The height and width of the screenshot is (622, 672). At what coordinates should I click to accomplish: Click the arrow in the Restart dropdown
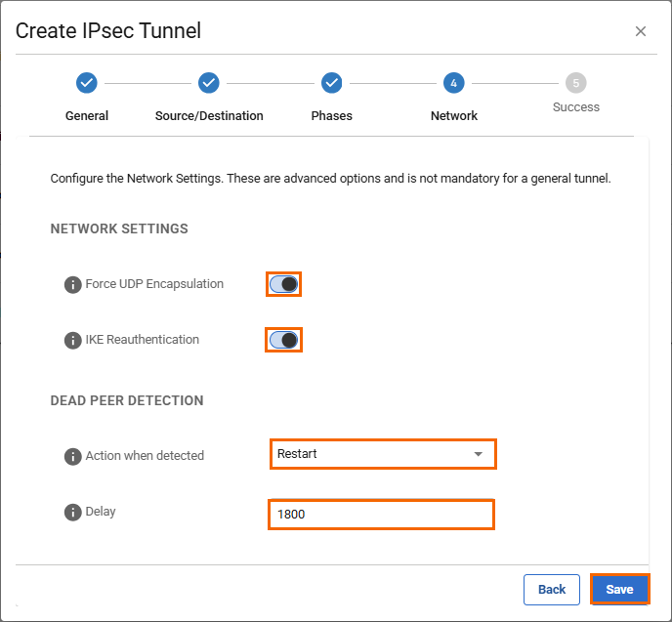coord(478,455)
